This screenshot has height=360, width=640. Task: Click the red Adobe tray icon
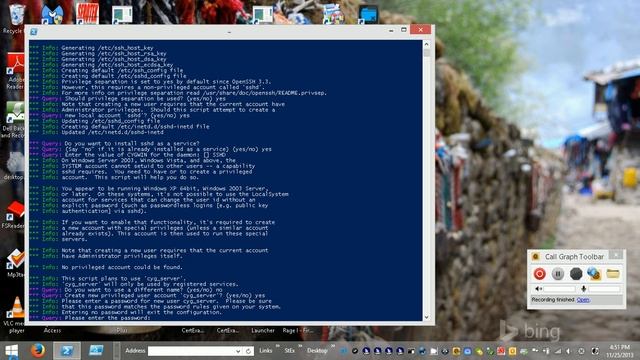pos(501,351)
